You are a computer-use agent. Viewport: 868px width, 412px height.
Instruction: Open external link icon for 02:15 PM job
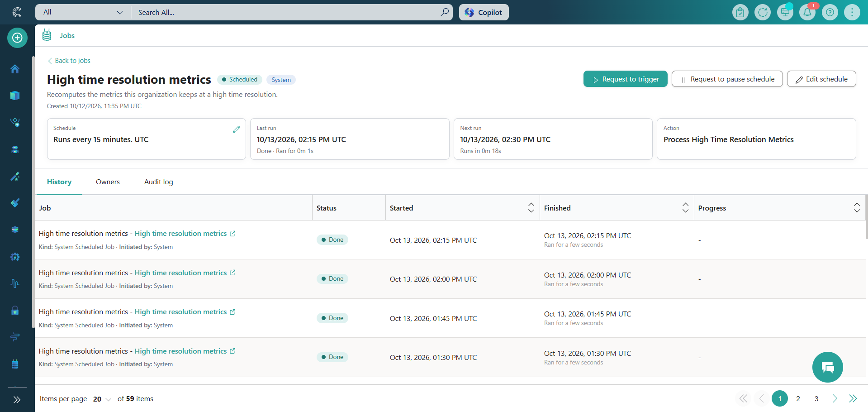tap(232, 234)
